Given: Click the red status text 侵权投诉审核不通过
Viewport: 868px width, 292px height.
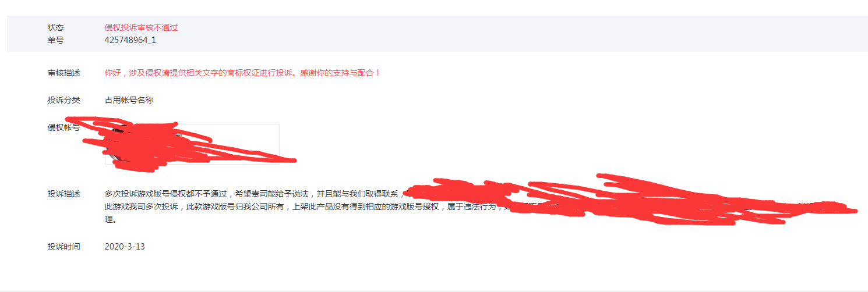Looking at the screenshot, I should coord(141,27).
